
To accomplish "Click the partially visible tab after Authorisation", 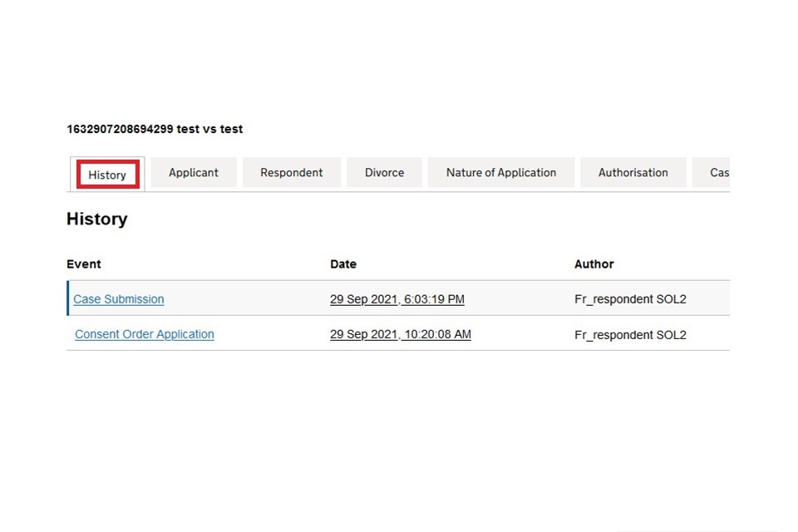I will pyautogui.click(x=712, y=173).
